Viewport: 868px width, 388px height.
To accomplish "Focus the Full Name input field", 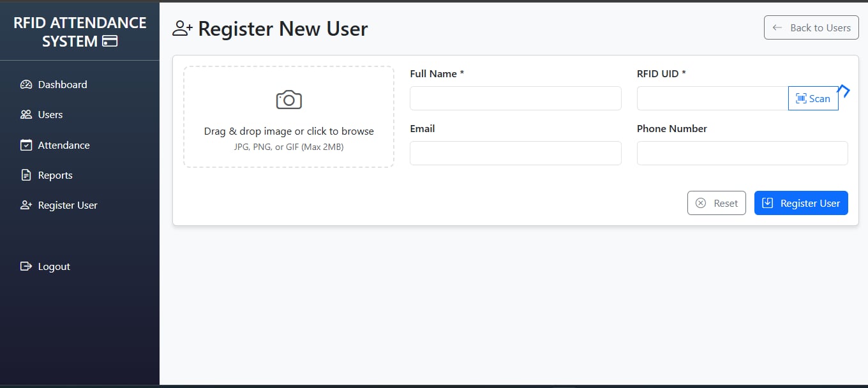I will click(515, 98).
